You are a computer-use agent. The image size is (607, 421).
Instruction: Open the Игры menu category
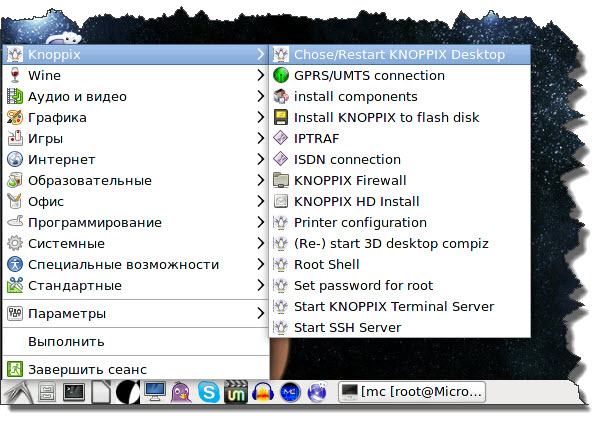[135, 138]
